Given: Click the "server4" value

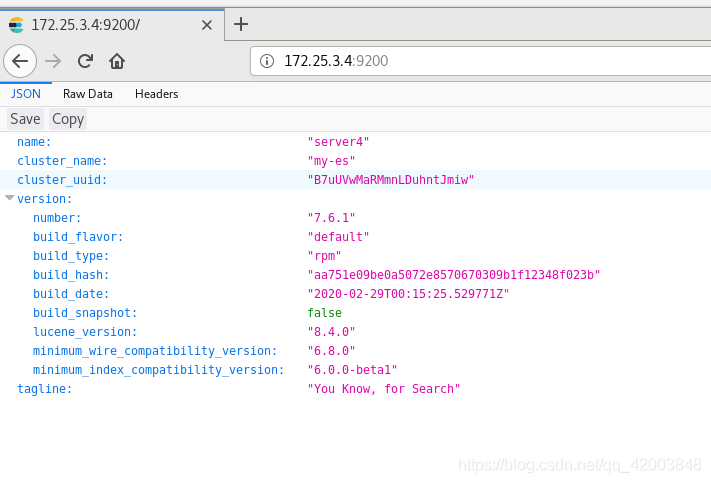Looking at the screenshot, I should click(338, 142).
